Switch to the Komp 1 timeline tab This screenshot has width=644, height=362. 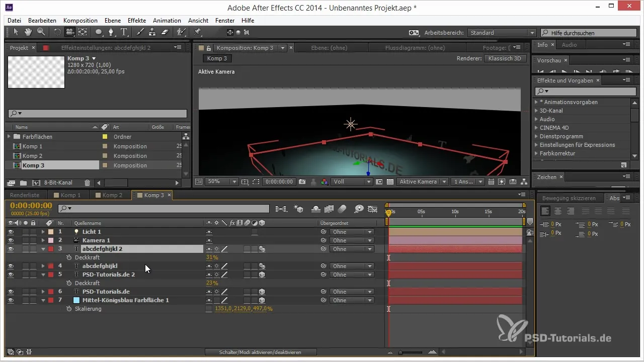pos(70,195)
